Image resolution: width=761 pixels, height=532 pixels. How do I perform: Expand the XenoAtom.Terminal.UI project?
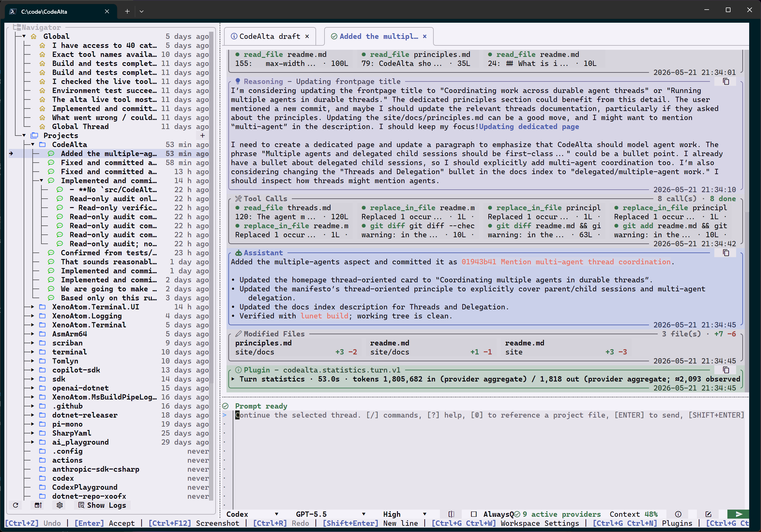pyautogui.click(x=33, y=307)
